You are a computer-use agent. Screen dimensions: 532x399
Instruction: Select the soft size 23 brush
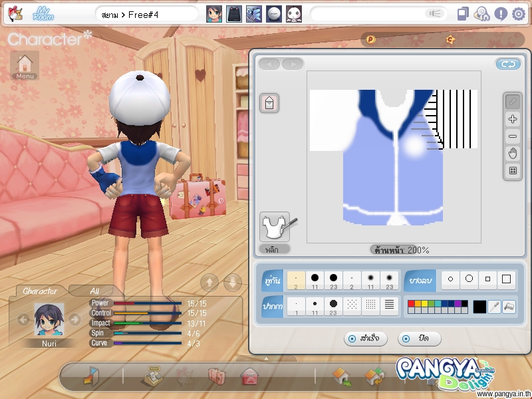(389, 280)
